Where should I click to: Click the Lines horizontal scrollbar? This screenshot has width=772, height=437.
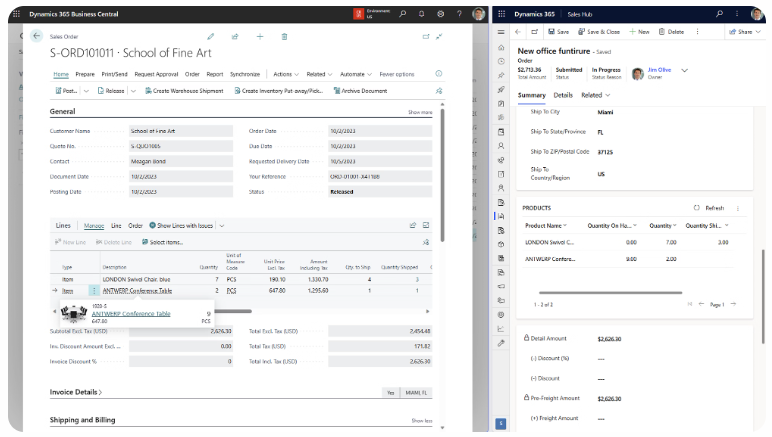tap(232, 311)
